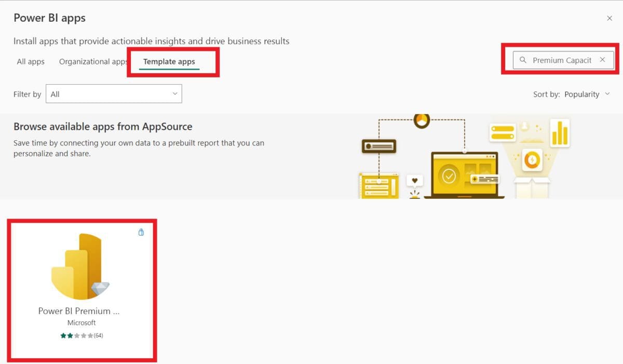This screenshot has height=364, width=623.
Task: Click the chevron next to Popularity
Action: click(x=607, y=94)
